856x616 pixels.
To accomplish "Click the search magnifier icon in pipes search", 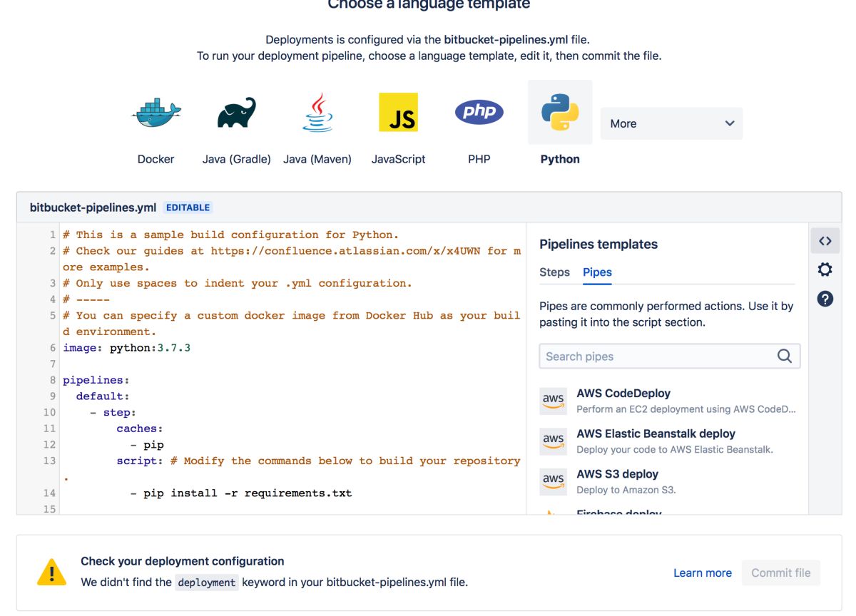I will coord(785,356).
